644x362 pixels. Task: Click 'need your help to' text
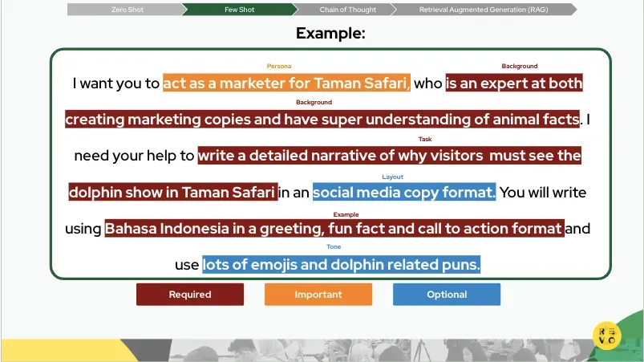click(134, 156)
